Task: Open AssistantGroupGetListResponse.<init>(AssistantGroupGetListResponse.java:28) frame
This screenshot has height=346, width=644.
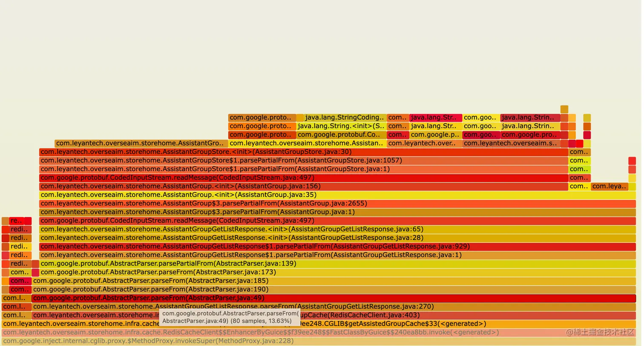Action: point(337,238)
